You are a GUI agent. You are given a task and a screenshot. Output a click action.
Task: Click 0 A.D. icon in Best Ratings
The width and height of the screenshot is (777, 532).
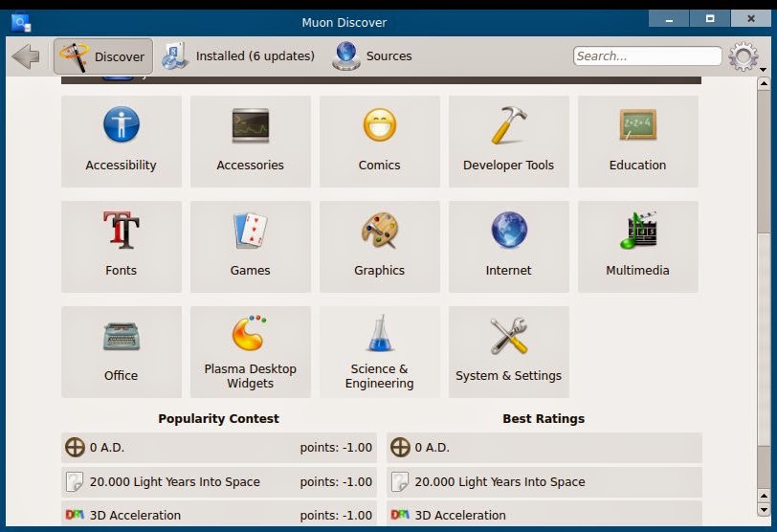(x=400, y=447)
